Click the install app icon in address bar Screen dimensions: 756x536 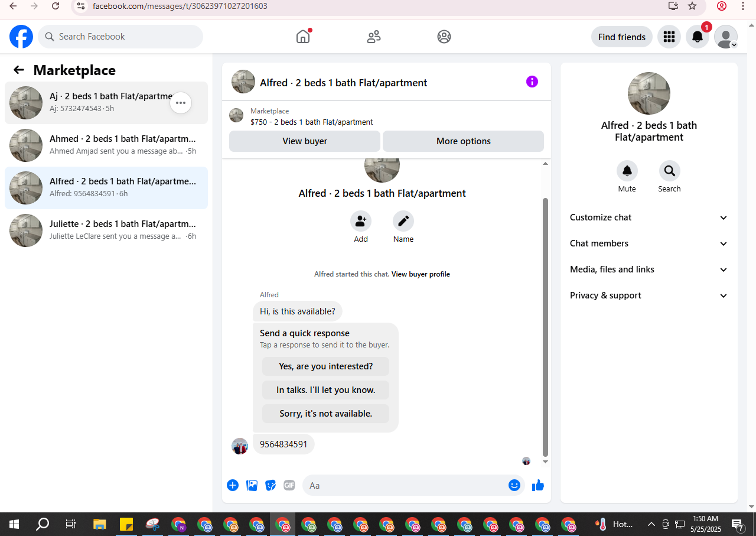coord(673,6)
